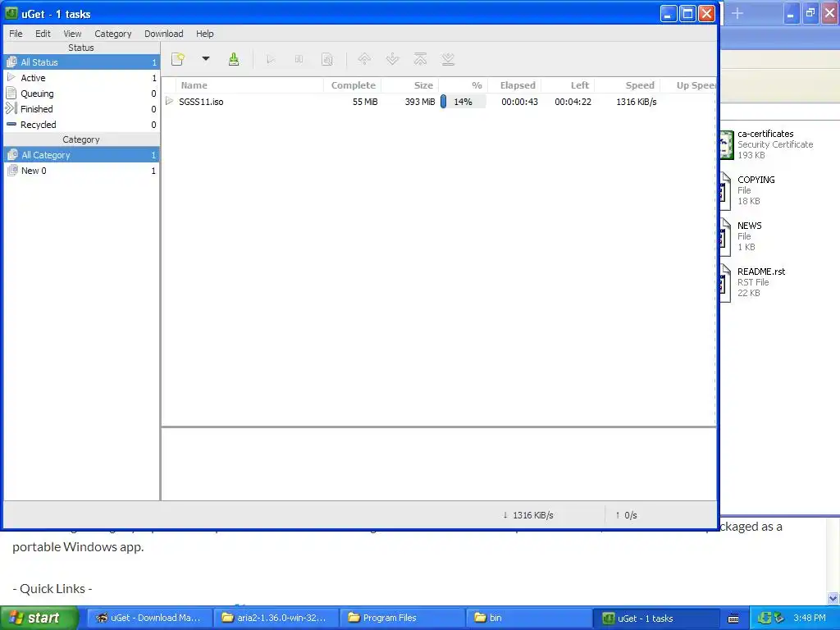Screen dimensions: 840x630
Task: Click the new download toolbar icon
Action: coord(178,59)
